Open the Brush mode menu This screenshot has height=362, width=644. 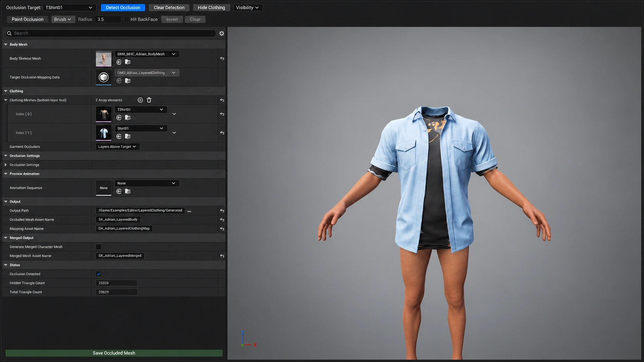63,19
